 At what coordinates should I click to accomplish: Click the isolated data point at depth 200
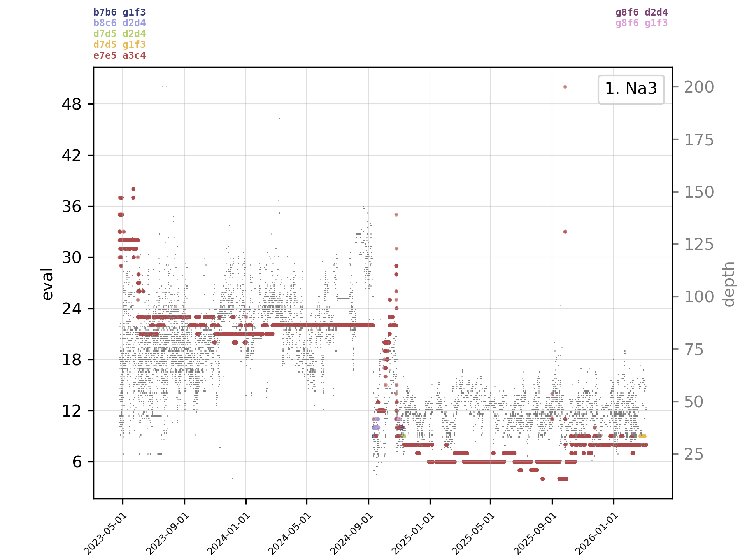[x=565, y=87]
